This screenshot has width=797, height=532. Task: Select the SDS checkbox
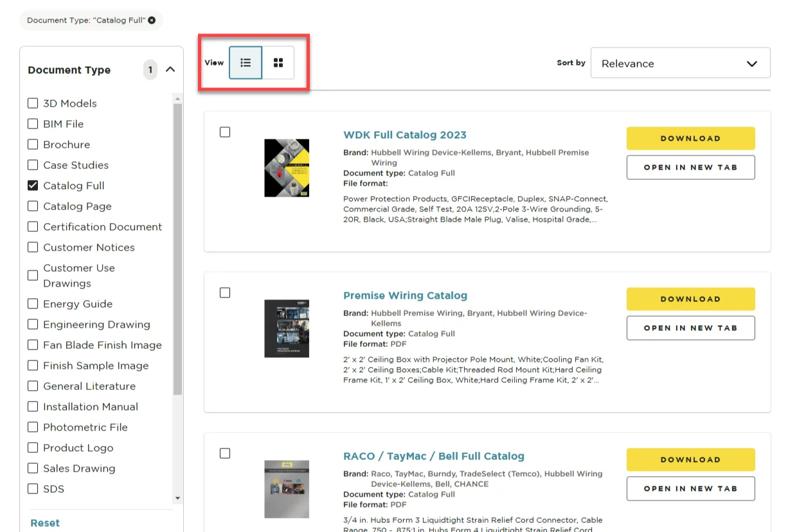[33, 489]
